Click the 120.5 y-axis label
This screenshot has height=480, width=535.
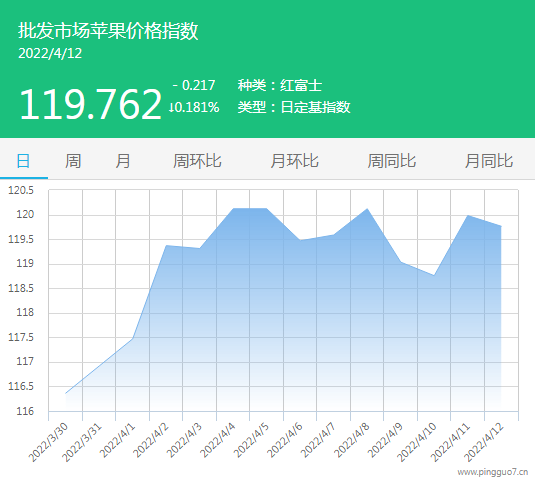21,190
